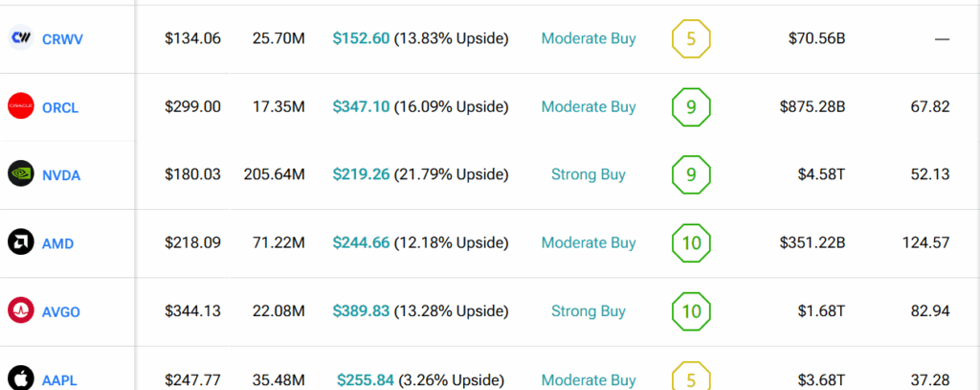Image resolution: width=980 pixels, height=390 pixels.
Task: Click the Broadcom AVGO red logo
Action: (x=22, y=310)
